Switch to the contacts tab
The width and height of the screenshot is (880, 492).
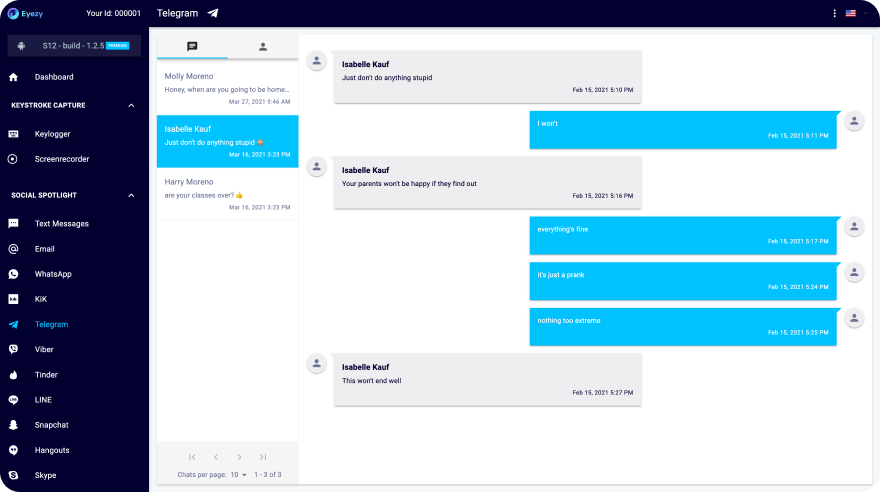pyautogui.click(x=263, y=47)
